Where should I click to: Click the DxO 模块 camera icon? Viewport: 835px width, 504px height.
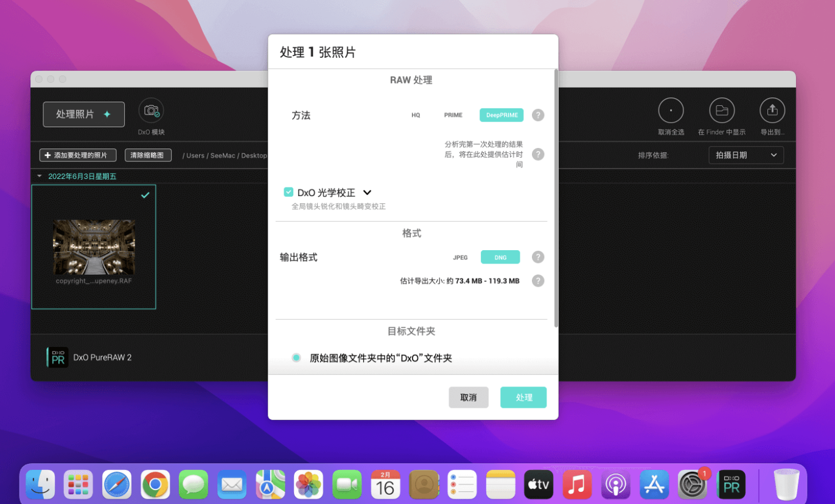tap(150, 111)
